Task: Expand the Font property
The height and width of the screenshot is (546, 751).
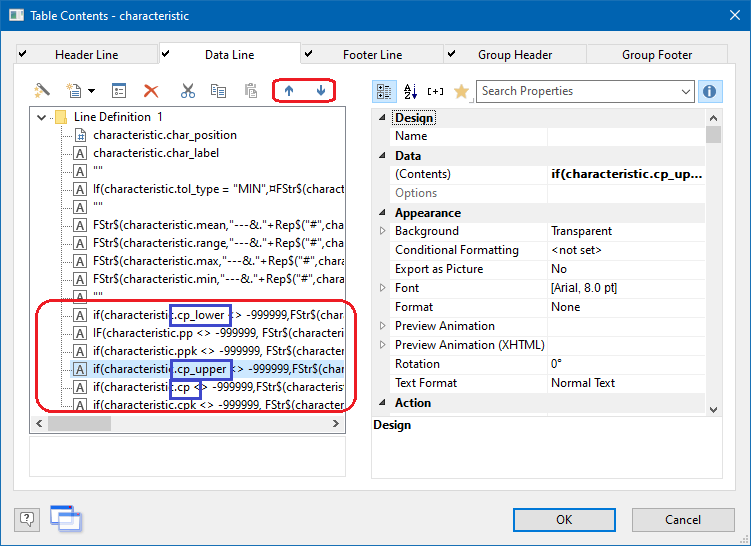Action: pyautogui.click(x=382, y=288)
